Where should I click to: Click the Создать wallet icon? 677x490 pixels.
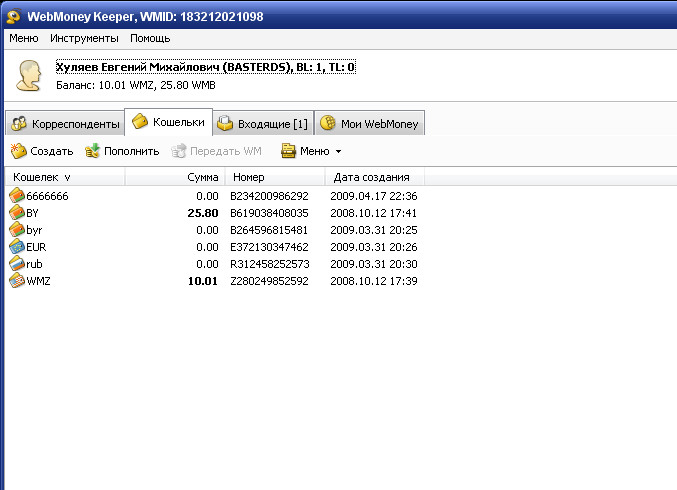point(19,151)
